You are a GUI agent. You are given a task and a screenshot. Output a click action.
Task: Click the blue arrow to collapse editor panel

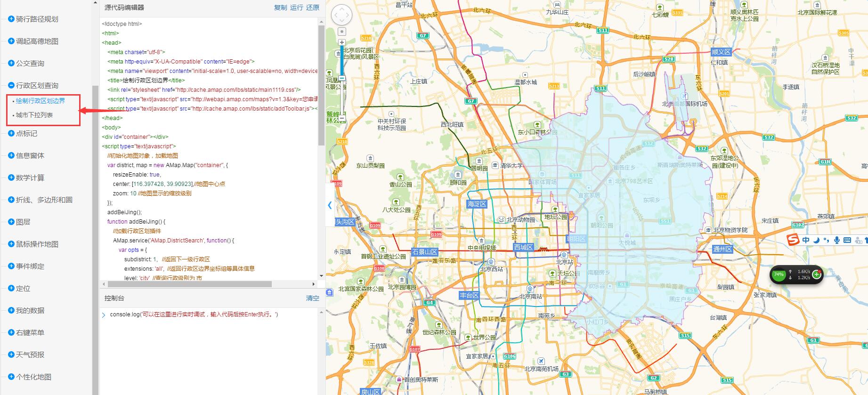(330, 205)
